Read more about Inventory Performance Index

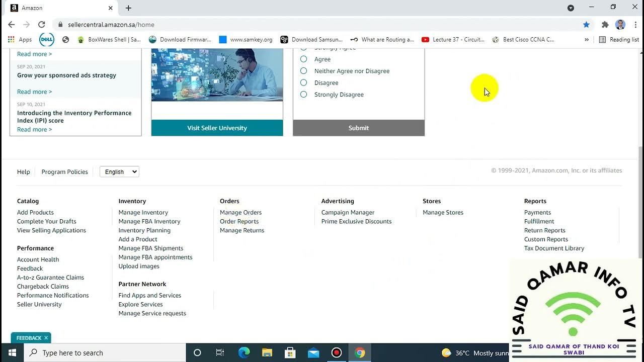click(x=34, y=129)
